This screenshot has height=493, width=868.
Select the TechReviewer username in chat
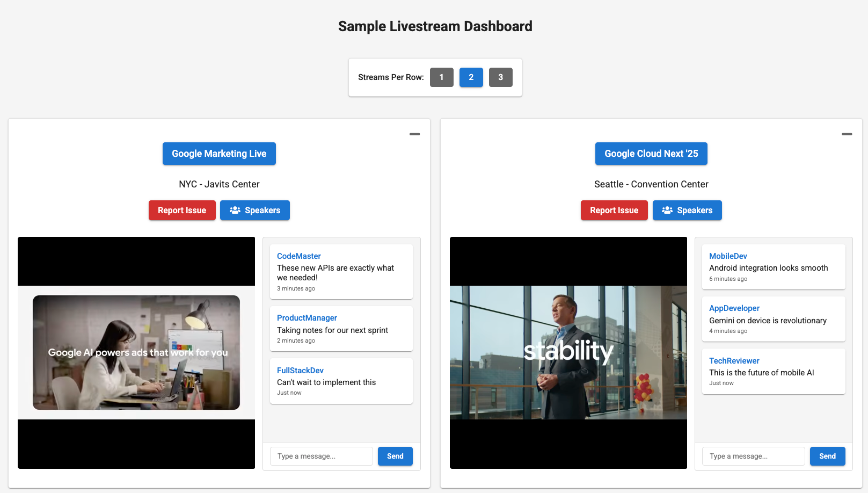click(734, 361)
